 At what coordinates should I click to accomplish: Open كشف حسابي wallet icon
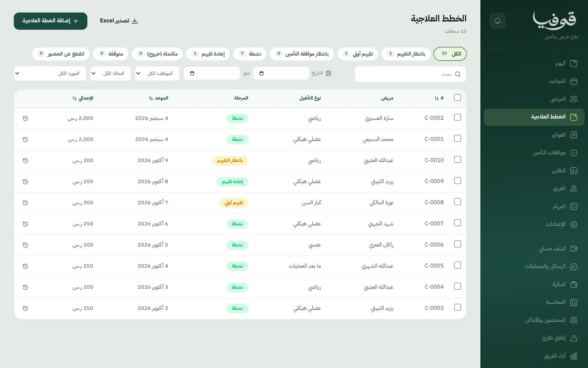[574, 249]
